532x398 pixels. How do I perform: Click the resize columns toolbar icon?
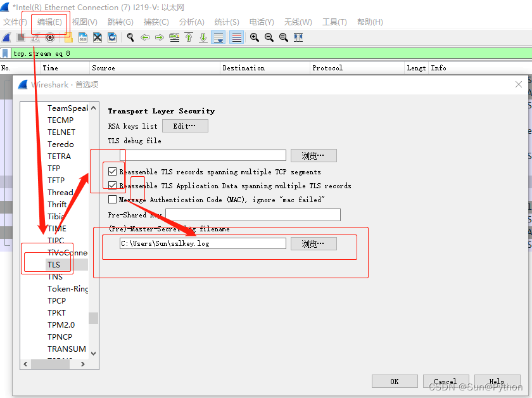point(298,37)
